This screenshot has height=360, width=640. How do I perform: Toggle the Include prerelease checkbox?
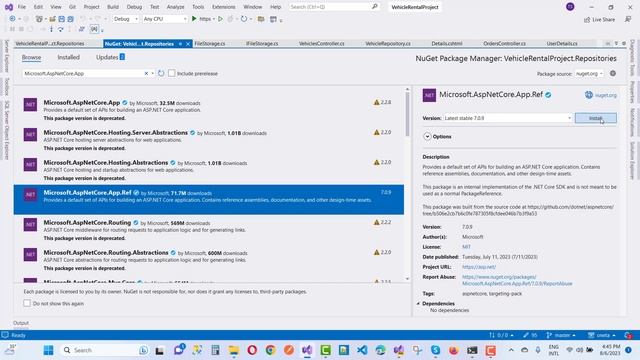pos(171,73)
